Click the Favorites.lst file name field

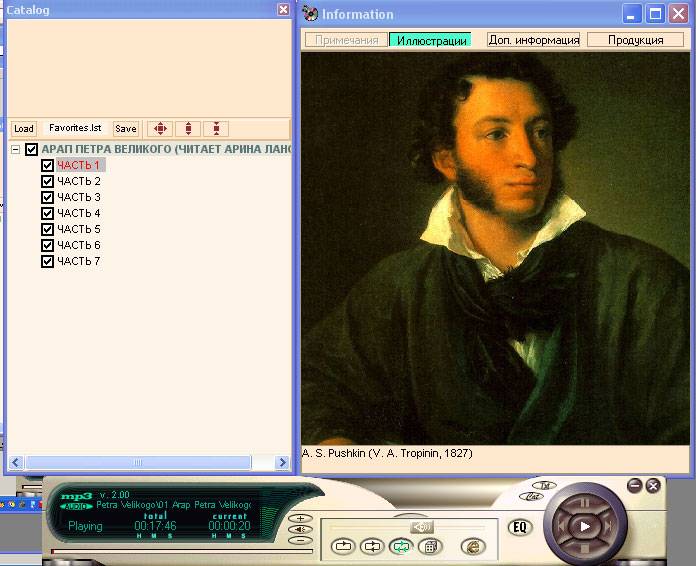[75, 128]
